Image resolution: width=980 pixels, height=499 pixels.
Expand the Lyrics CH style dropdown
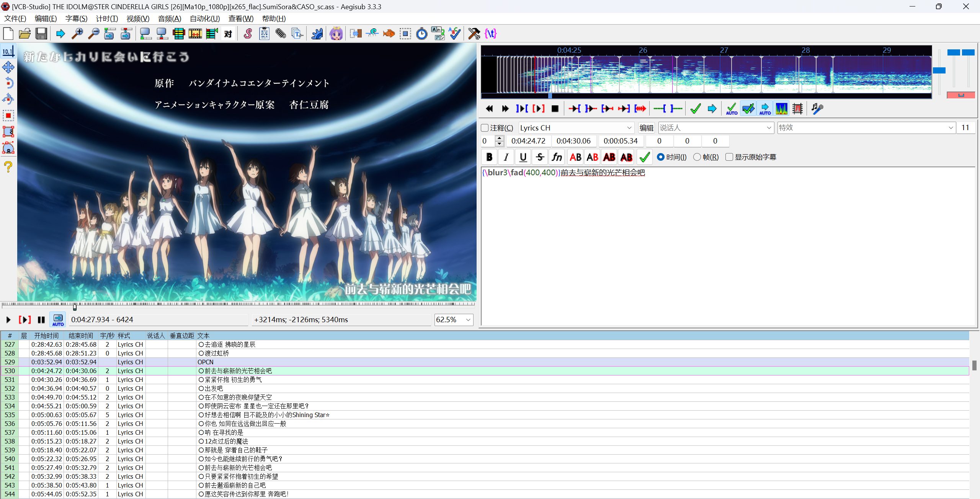tap(629, 128)
